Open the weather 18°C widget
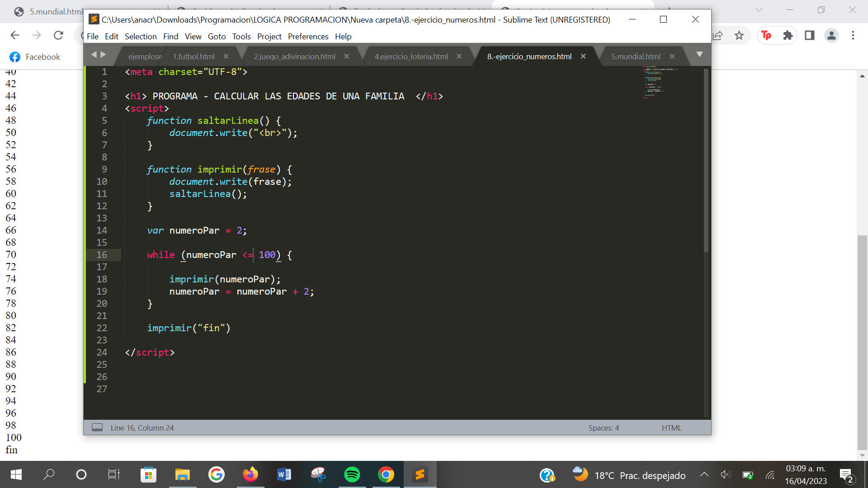868x488 pixels. coord(629,475)
